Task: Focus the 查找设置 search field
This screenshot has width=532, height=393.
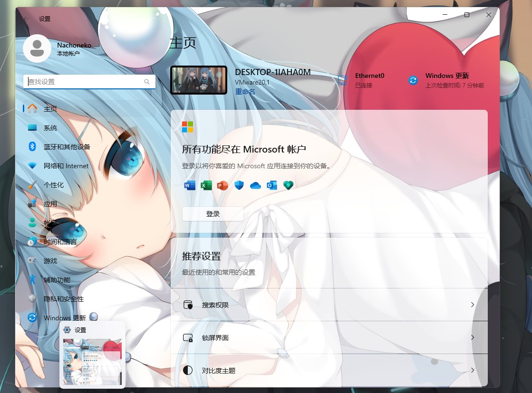Action: click(x=89, y=82)
